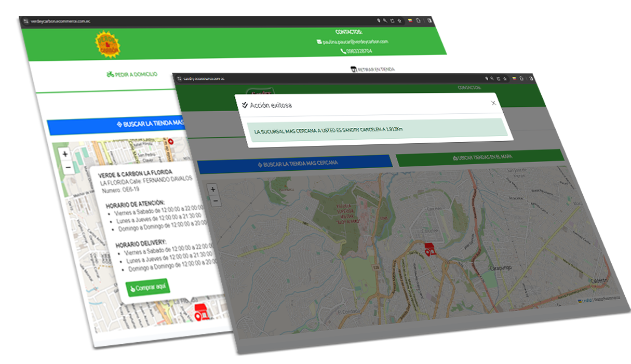The image size is (631, 364).
Task: Zoom in on the Sandry map
Action: [x=213, y=190]
